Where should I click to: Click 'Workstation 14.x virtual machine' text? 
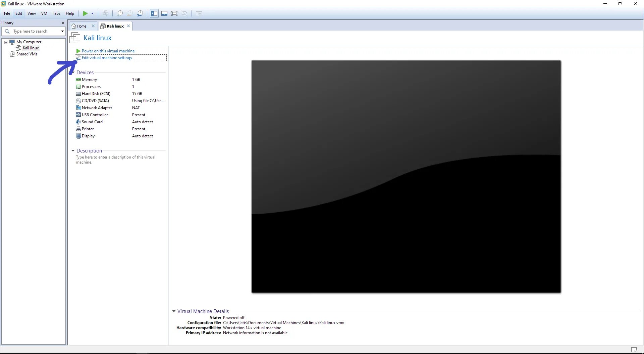(252, 328)
